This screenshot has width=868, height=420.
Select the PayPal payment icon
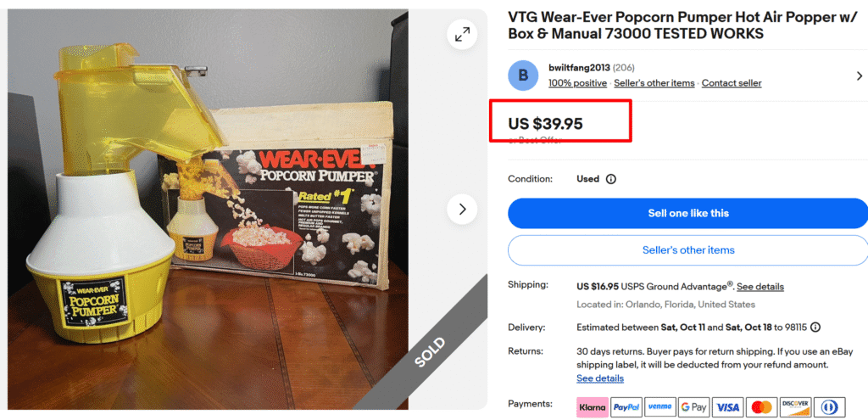click(626, 407)
